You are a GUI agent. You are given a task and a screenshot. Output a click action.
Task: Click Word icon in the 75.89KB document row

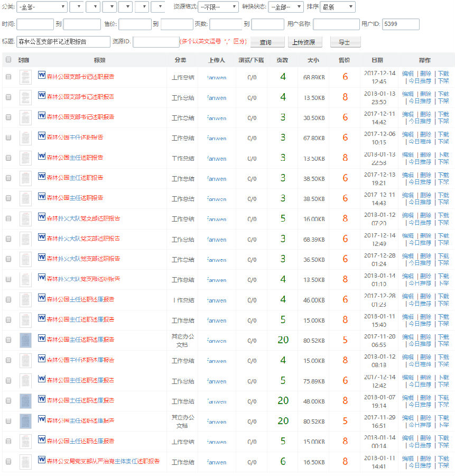(42, 379)
